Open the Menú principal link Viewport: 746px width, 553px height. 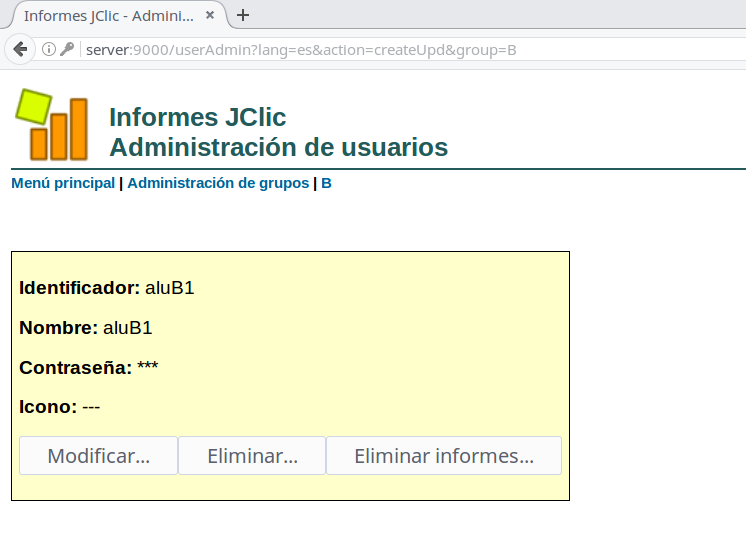coord(63,183)
